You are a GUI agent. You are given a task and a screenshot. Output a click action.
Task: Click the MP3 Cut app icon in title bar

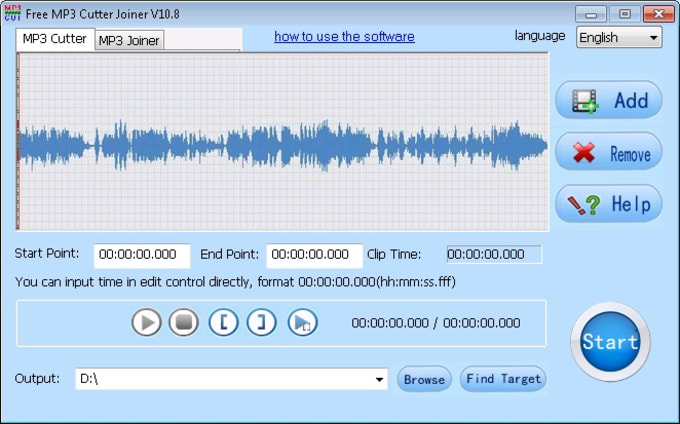coord(12,13)
